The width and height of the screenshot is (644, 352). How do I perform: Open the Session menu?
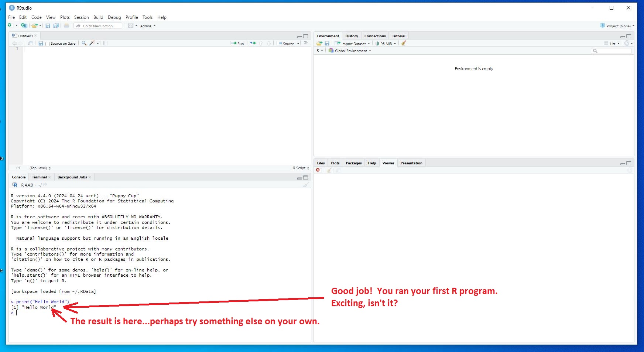[81, 17]
